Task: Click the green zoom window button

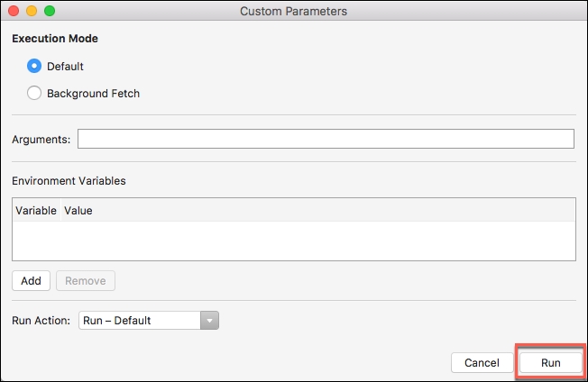Action: click(x=50, y=11)
